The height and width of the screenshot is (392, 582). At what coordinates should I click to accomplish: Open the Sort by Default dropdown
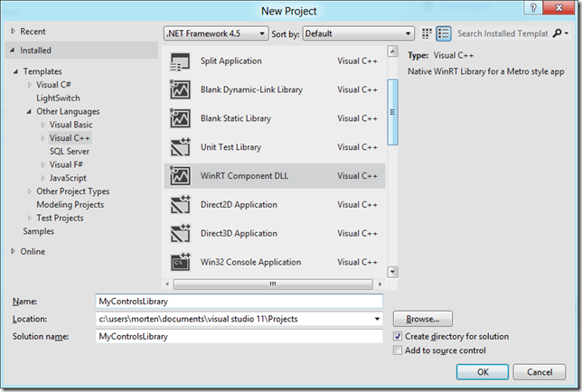[x=358, y=33]
